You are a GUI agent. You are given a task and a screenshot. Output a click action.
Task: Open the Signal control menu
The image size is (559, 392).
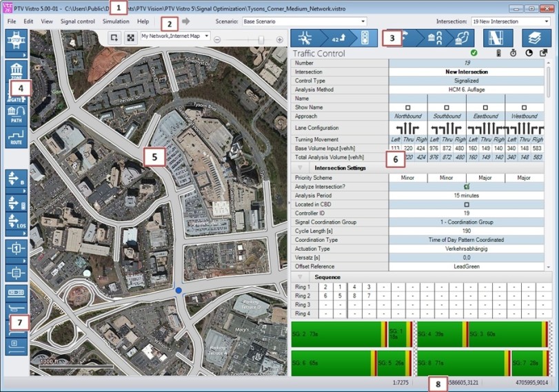pos(77,21)
